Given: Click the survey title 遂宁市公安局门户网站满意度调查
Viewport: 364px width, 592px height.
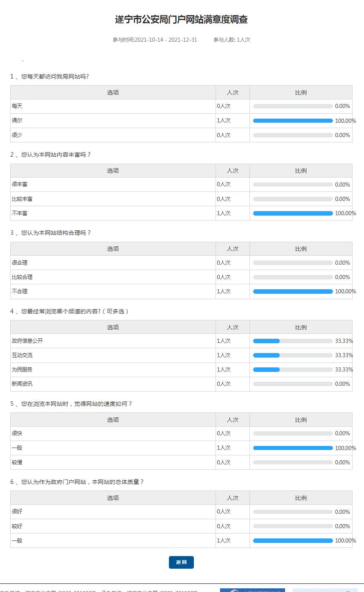Looking at the screenshot, I should point(182,20).
